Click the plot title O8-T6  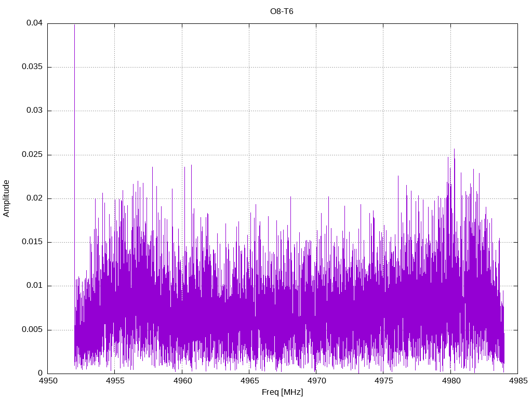point(282,11)
